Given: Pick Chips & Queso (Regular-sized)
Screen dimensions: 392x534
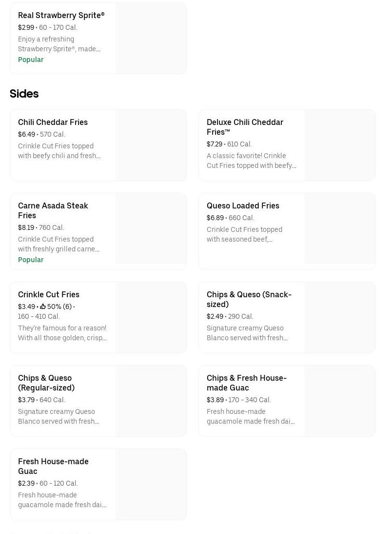Looking at the screenshot, I should [46, 383].
